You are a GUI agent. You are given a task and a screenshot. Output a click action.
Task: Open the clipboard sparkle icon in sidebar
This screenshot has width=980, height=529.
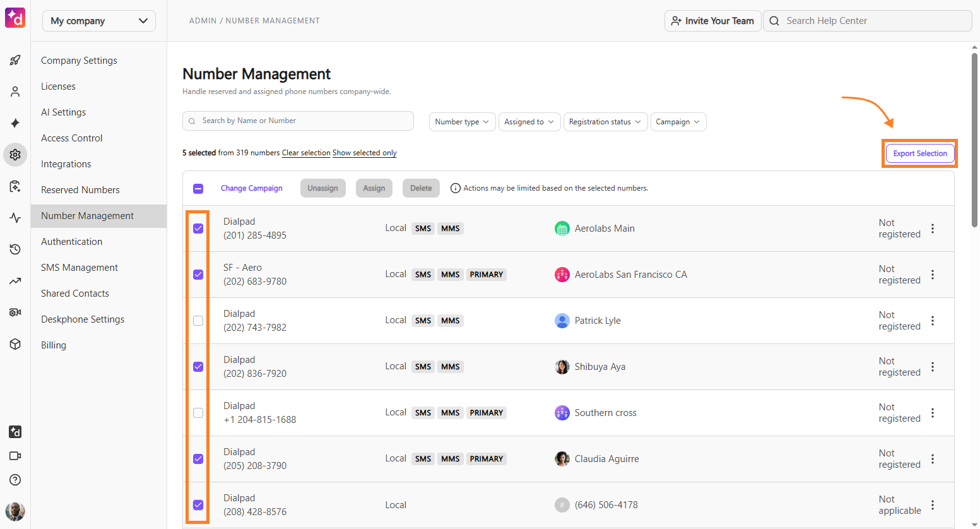(15, 186)
